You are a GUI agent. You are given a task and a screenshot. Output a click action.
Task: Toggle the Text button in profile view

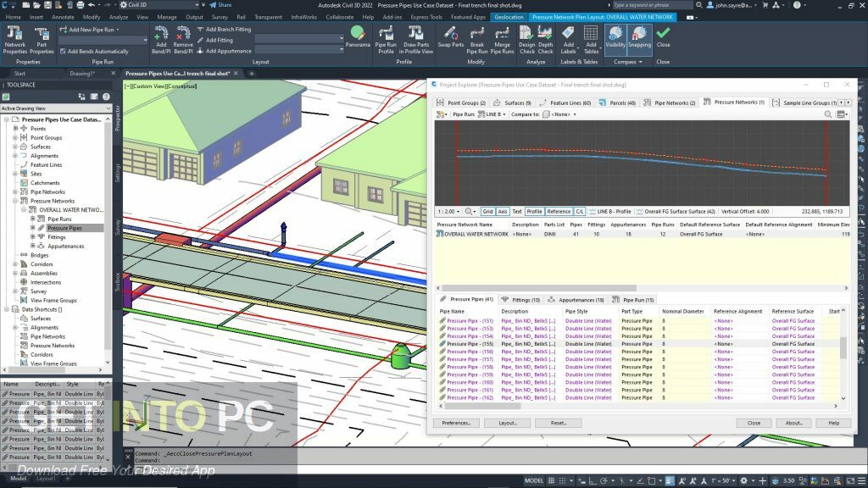click(x=516, y=211)
